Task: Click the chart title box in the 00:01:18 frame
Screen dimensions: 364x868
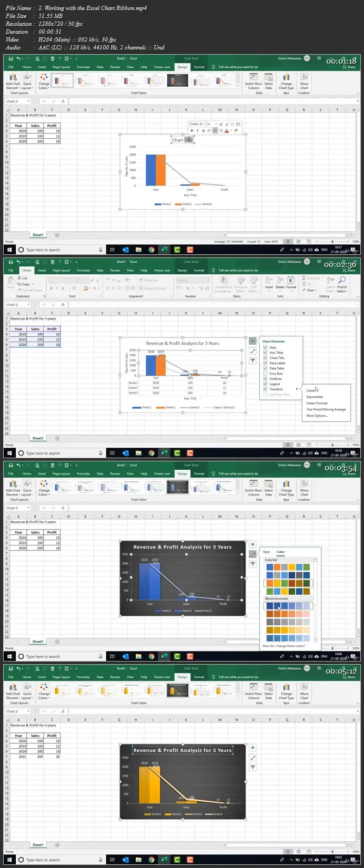Action: click(183, 140)
